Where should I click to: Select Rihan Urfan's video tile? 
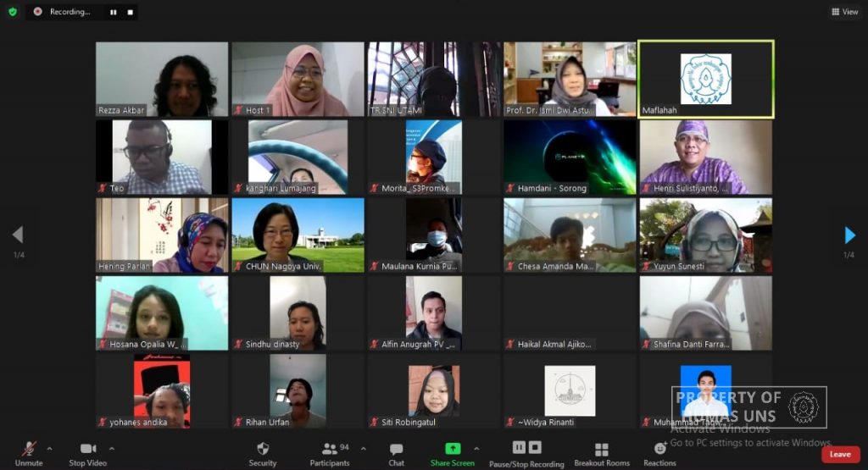pos(298,391)
